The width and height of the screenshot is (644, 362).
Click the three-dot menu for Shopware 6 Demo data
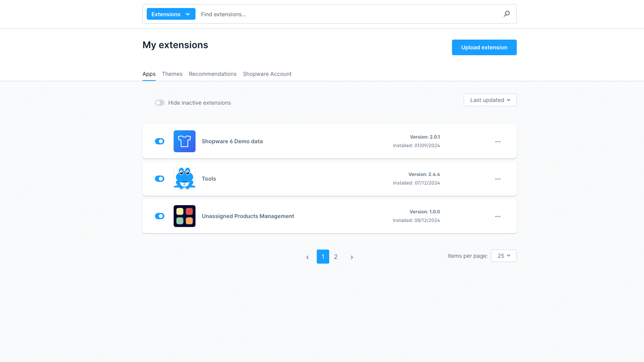497,141
